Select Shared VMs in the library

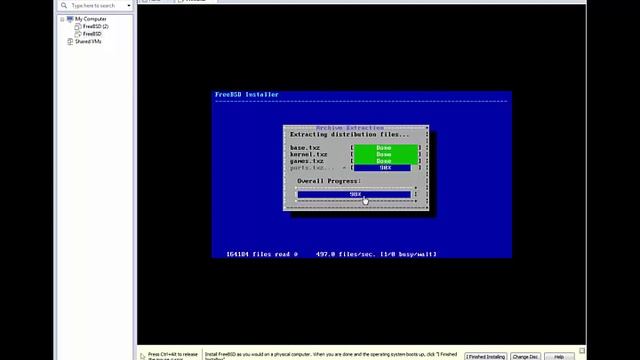88,42
